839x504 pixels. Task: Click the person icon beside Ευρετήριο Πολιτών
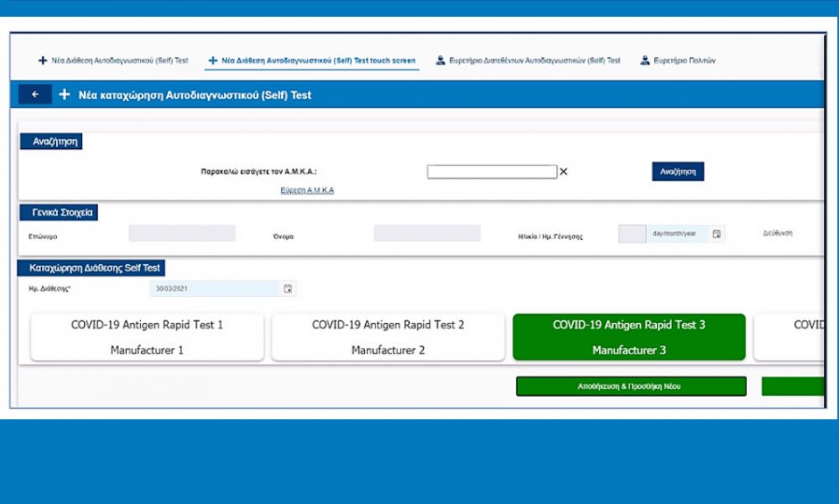[644, 61]
